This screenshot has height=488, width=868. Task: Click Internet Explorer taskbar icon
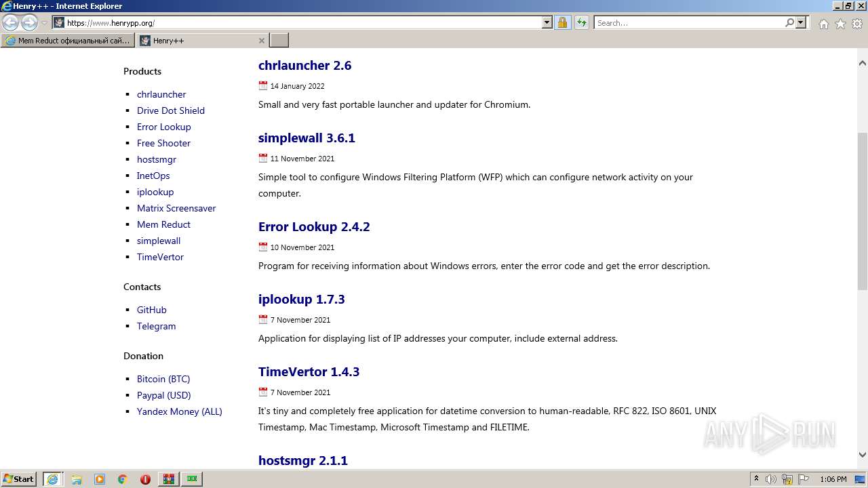click(x=53, y=479)
